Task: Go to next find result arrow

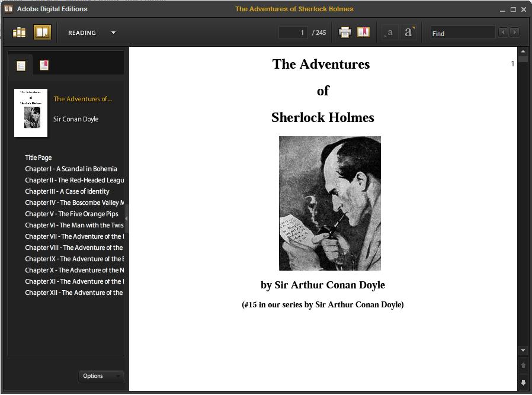Action: click(x=514, y=33)
